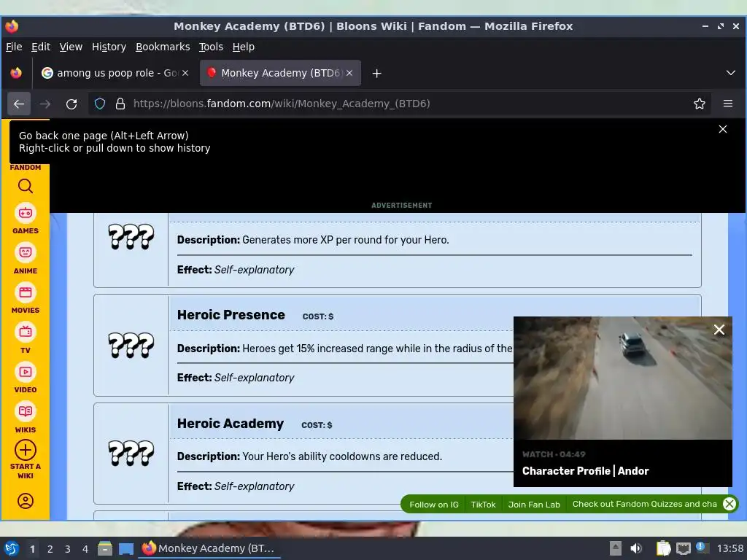List all tabs dropdown chevron

point(730,73)
